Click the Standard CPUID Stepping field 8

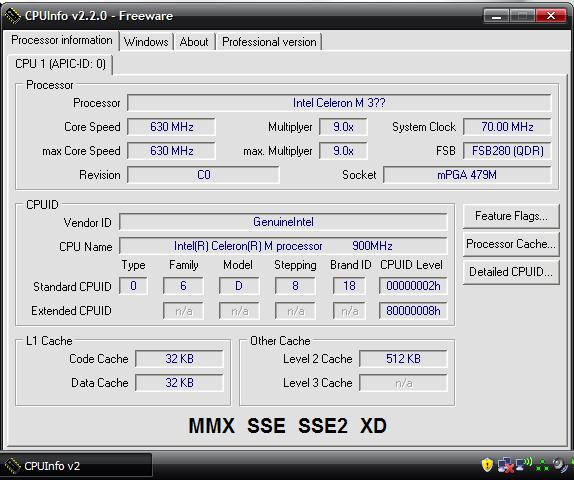(x=295, y=286)
